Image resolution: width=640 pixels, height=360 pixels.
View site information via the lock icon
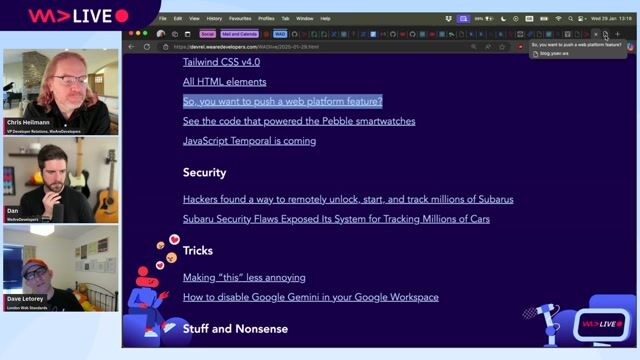click(x=165, y=47)
